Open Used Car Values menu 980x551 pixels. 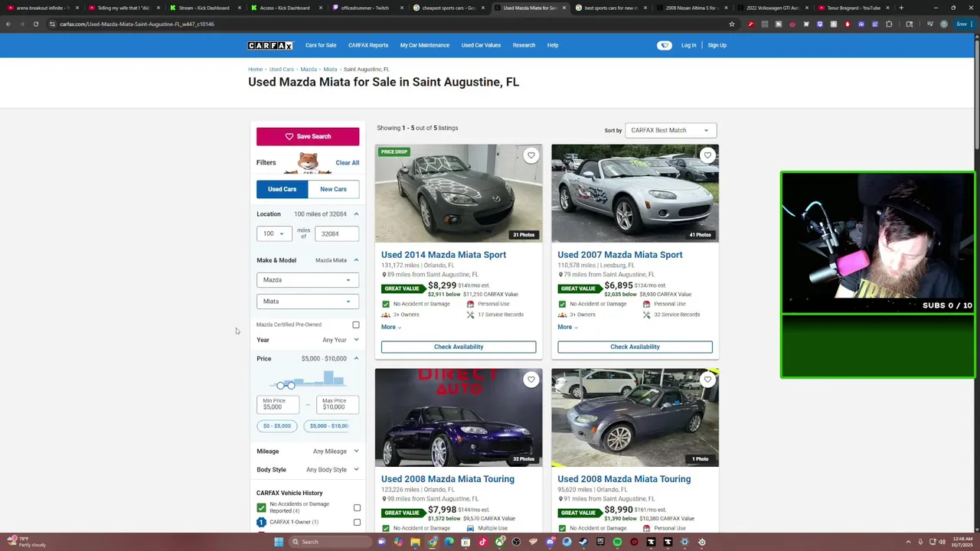click(481, 45)
